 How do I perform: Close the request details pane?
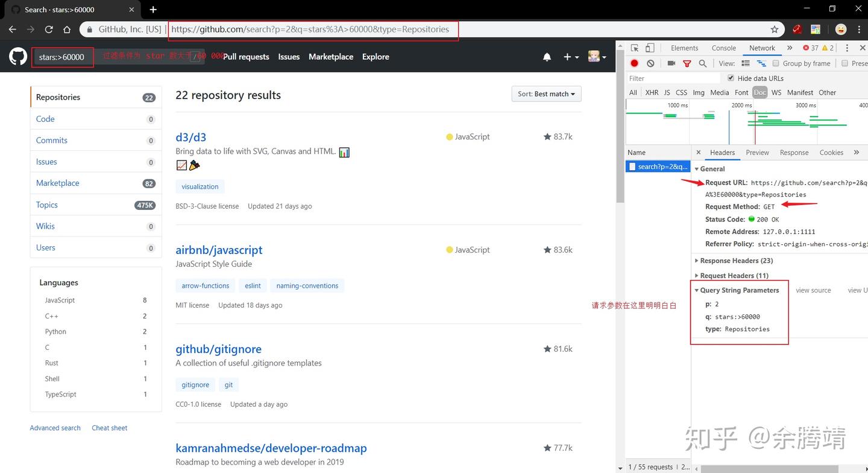699,153
